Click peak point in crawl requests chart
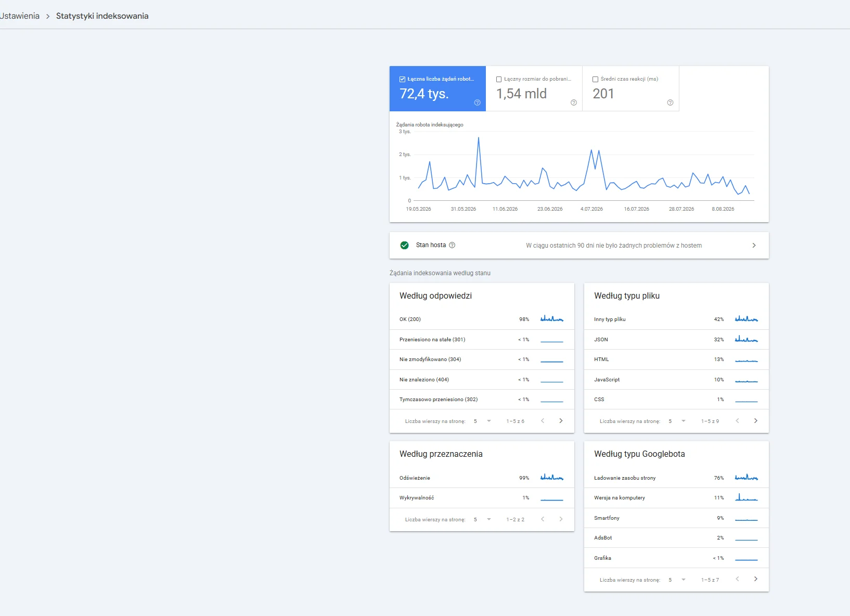The width and height of the screenshot is (850, 616). coord(479,138)
